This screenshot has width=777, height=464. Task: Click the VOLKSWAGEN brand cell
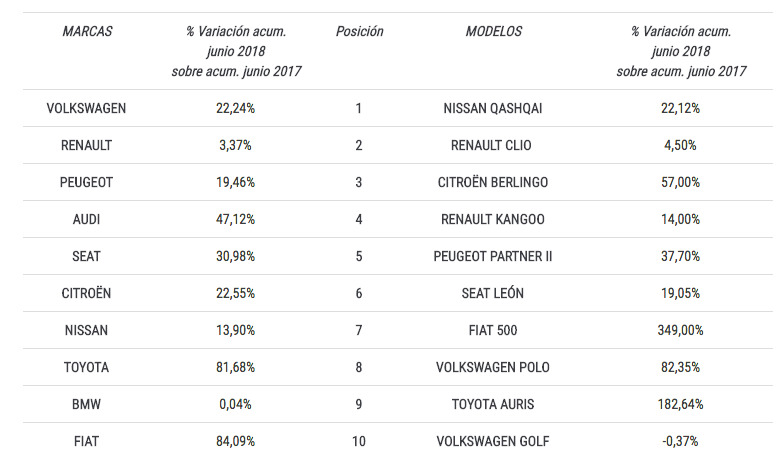(87, 108)
